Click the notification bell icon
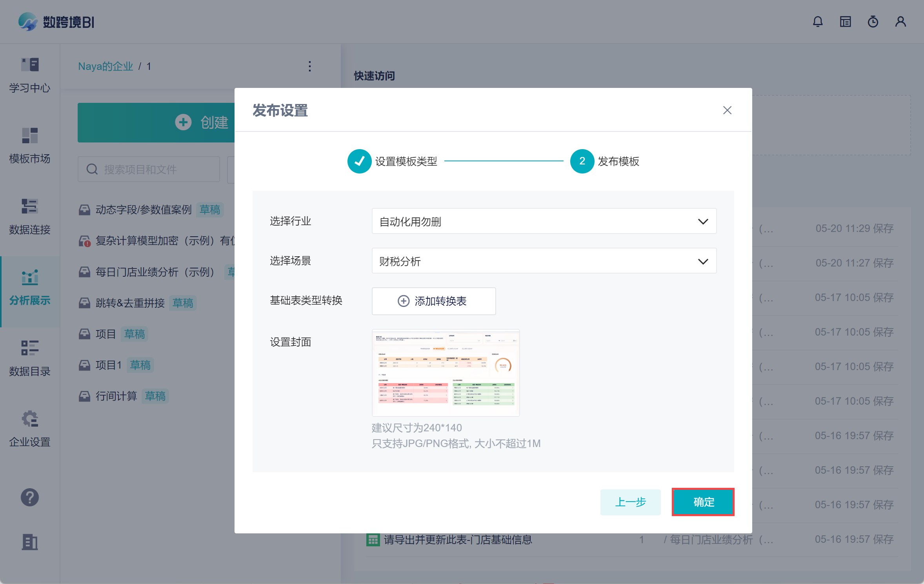The width and height of the screenshot is (924, 584). point(818,22)
